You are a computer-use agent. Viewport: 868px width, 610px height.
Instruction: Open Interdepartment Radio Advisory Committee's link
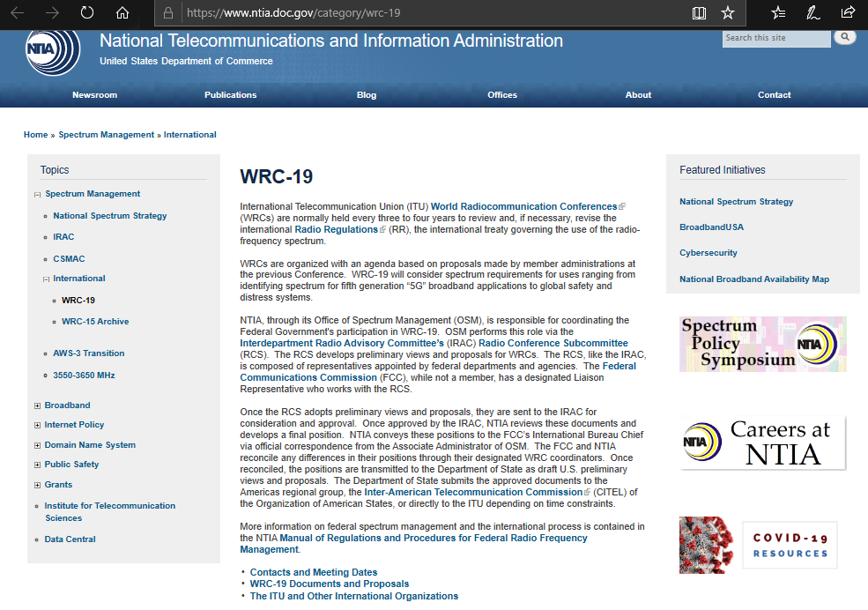point(342,343)
